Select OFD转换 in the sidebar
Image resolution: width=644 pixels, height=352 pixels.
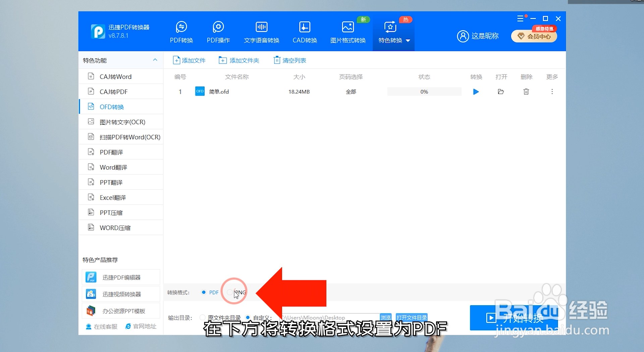point(121,107)
